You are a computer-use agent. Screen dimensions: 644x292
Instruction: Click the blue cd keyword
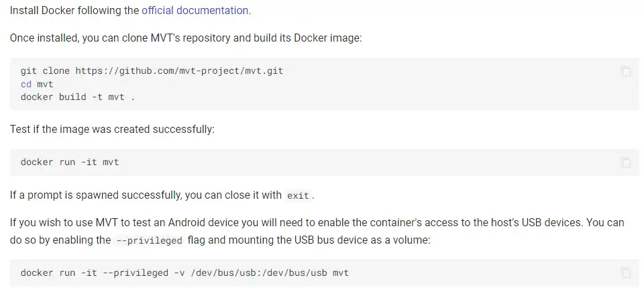26,84
